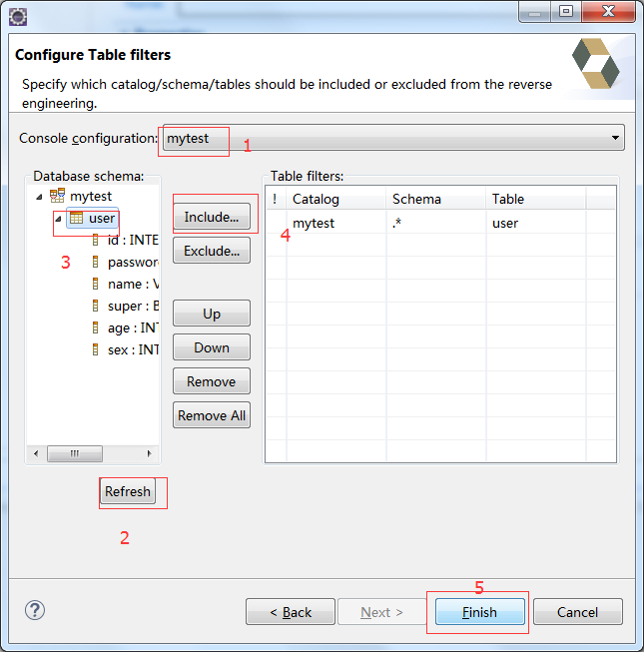Click the Remove button
The image size is (644, 652).
pos(212,381)
